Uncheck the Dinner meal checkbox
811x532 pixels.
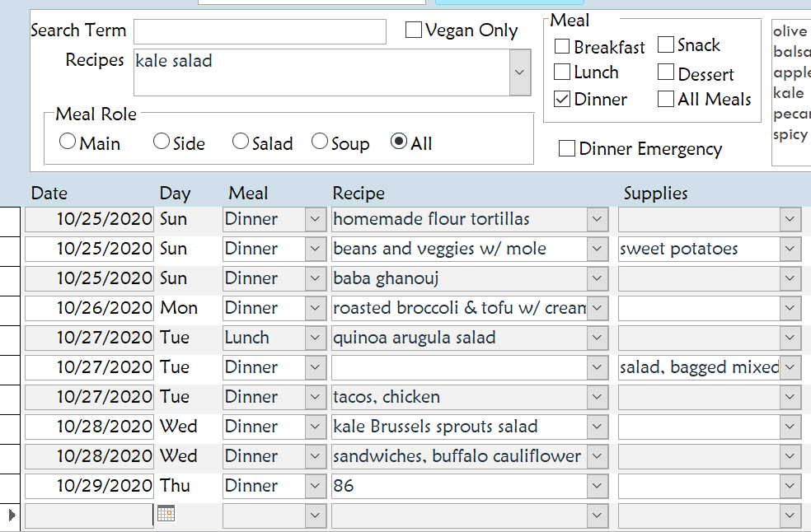pyautogui.click(x=562, y=99)
